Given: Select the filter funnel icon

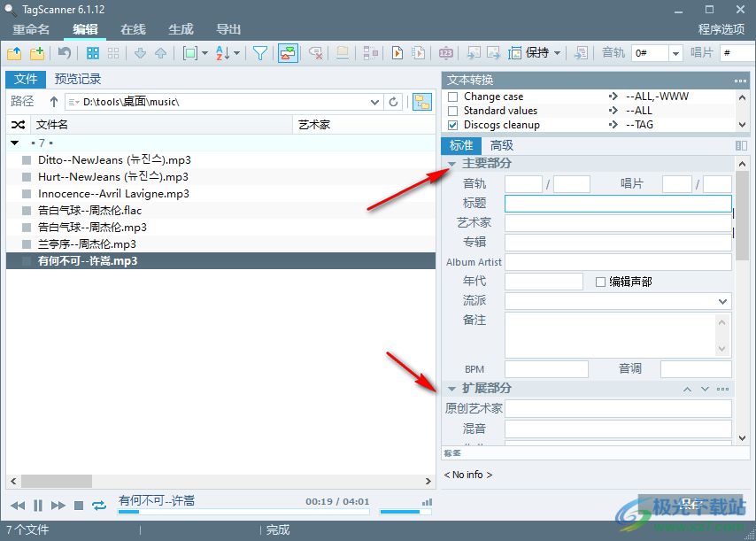Looking at the screenshot, I should point(260,53).
